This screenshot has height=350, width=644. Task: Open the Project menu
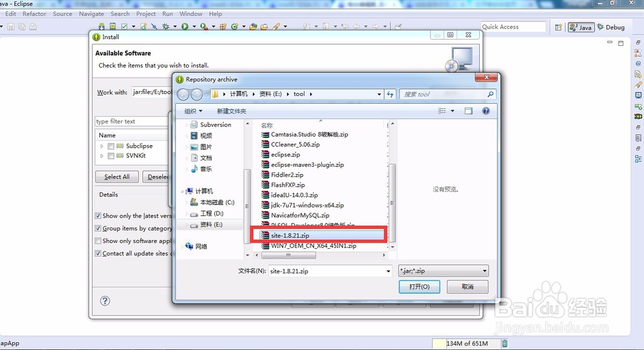146,14
